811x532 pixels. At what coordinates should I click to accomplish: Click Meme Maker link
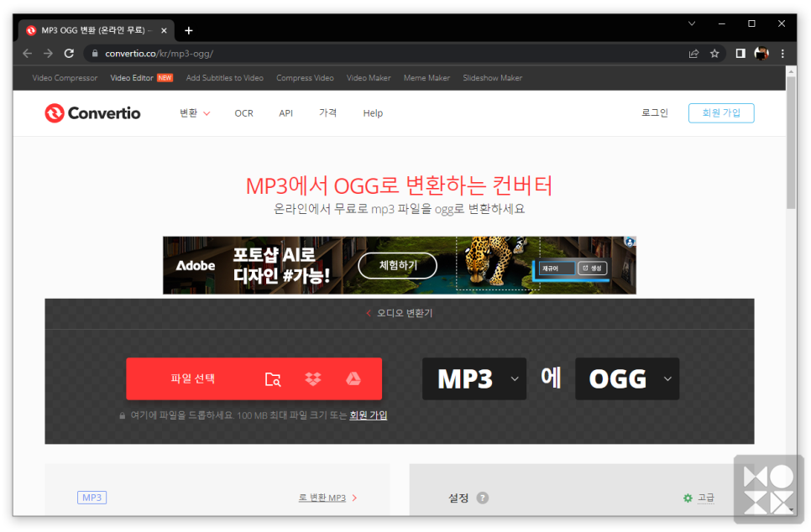(x=426, y=78)
